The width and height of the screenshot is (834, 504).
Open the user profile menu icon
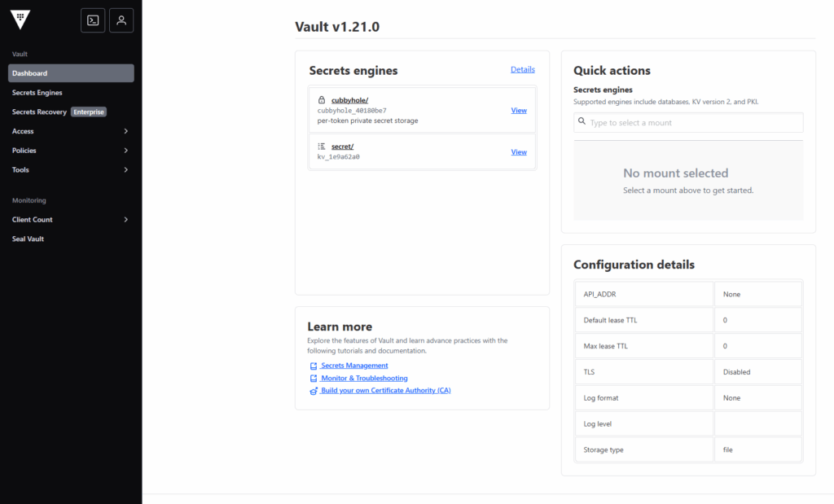(121, 20)
